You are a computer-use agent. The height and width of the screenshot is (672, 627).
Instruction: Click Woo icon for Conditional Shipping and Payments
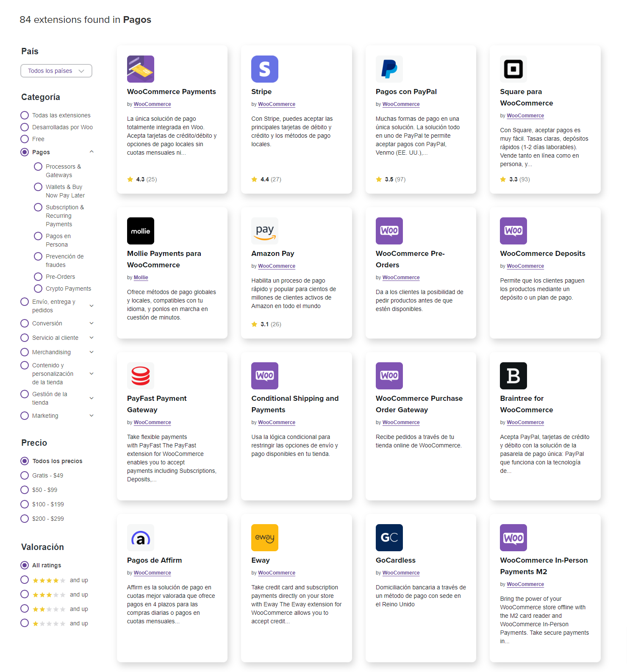(x=265, y=376)
